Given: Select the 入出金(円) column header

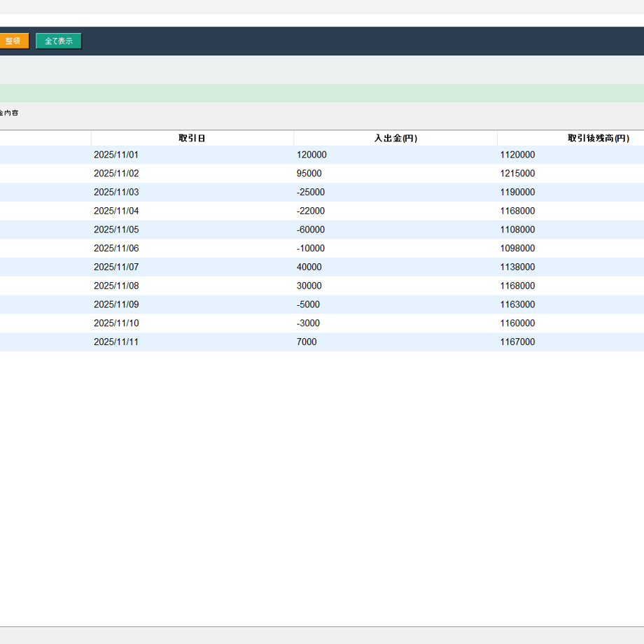Looking at the screenshot, I should coord(395,138).
